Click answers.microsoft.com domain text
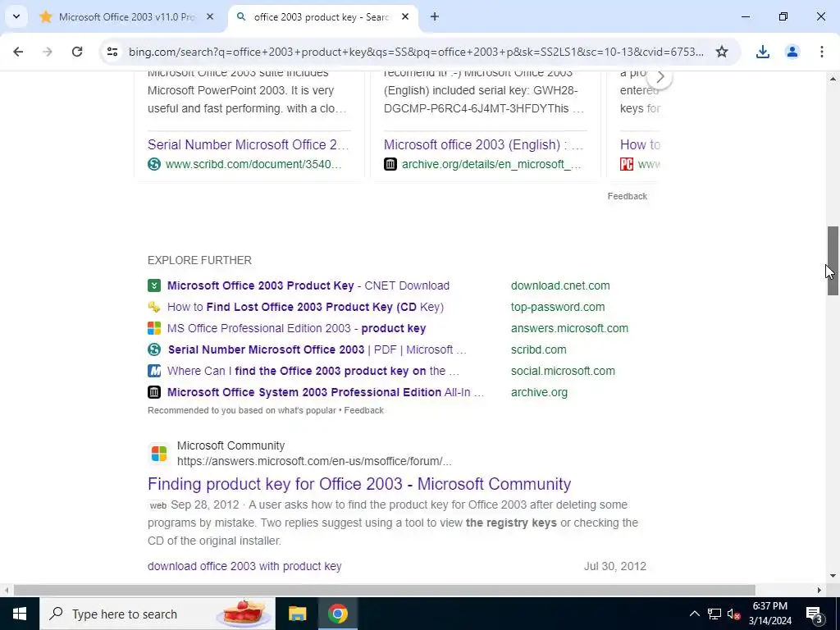 pyautogui.click(x=569, y=328)
